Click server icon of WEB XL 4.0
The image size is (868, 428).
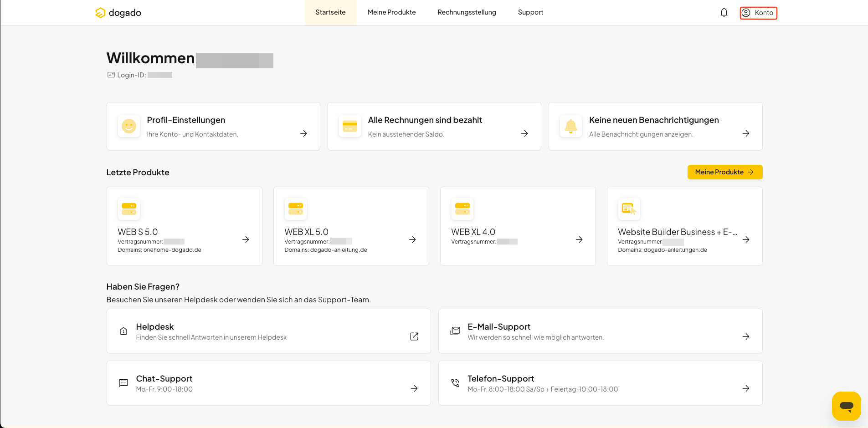[x=462, y=209]
